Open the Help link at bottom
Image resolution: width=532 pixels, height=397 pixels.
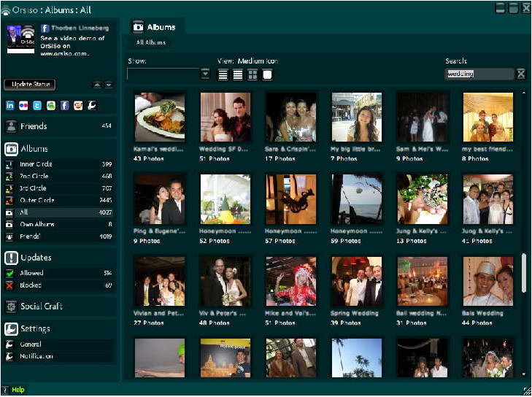18,390
